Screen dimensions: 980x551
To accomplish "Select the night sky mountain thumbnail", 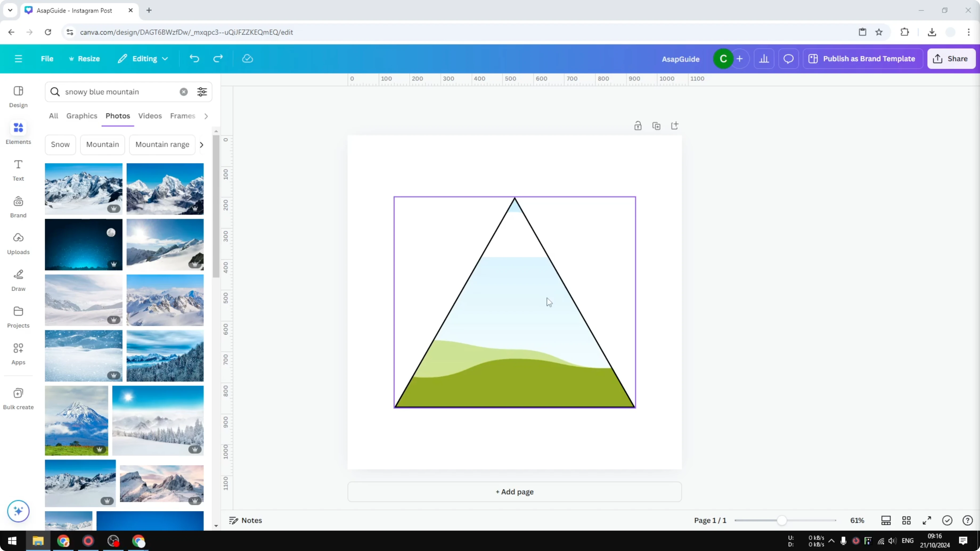I will click(x=83, y=245).
